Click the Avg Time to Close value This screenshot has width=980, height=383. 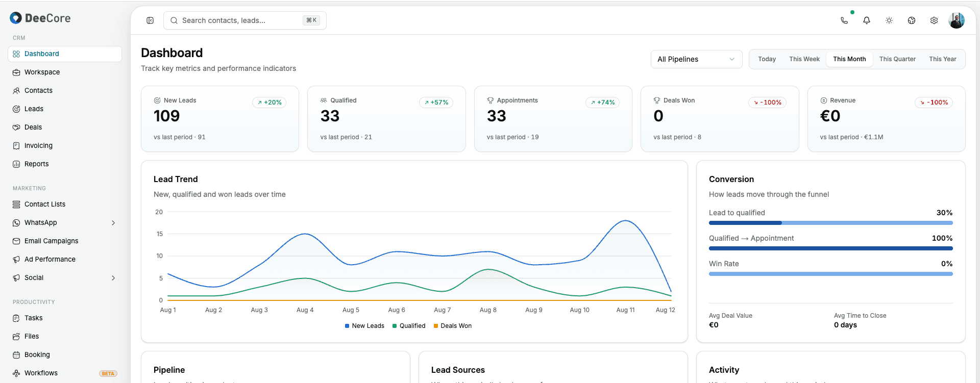(x=845, y=325)
